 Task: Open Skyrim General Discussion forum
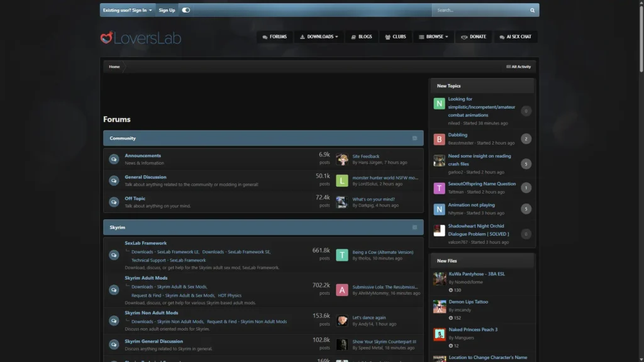click(154, 341)
